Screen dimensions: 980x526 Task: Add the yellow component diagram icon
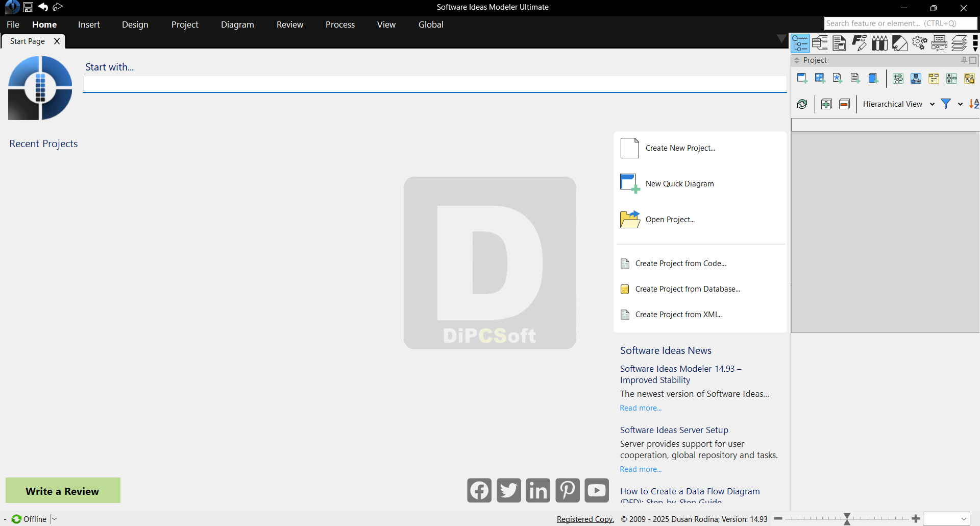point(970,78)
